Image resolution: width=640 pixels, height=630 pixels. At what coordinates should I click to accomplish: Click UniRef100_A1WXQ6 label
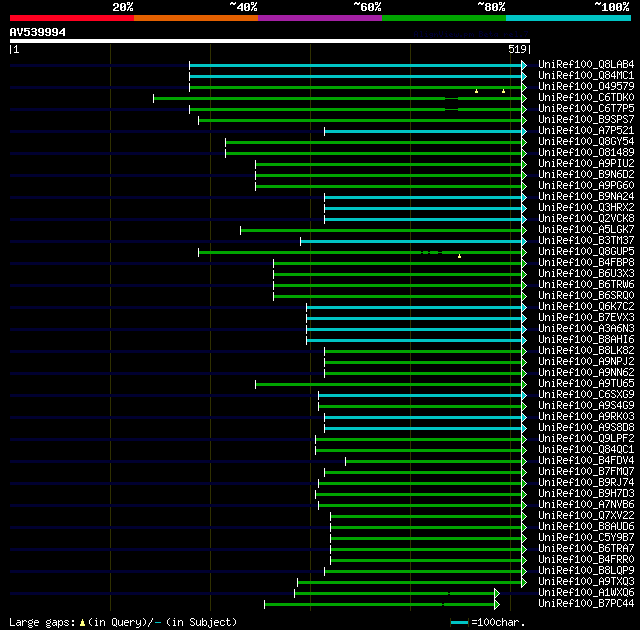click(x=586, y=593)
